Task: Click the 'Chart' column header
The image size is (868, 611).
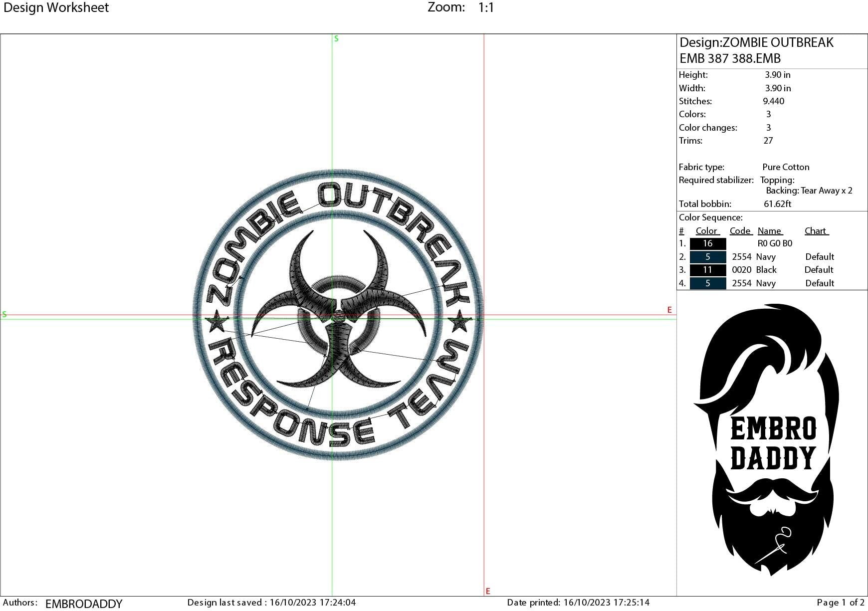Action: click(x=817, y=231)
